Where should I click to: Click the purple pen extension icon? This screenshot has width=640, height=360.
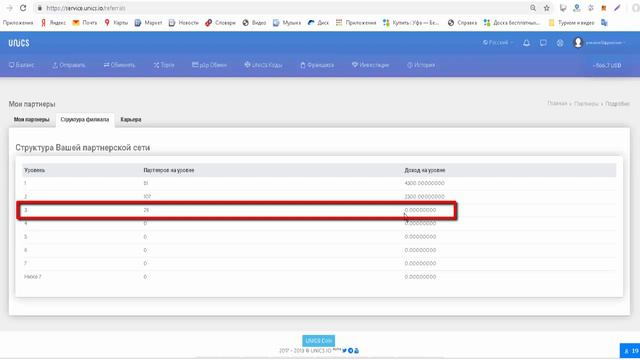tap(617, 8)
